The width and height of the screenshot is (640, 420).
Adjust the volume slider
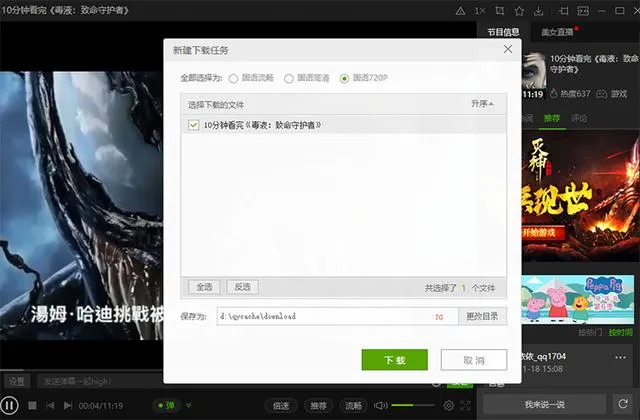pos(412,405)
